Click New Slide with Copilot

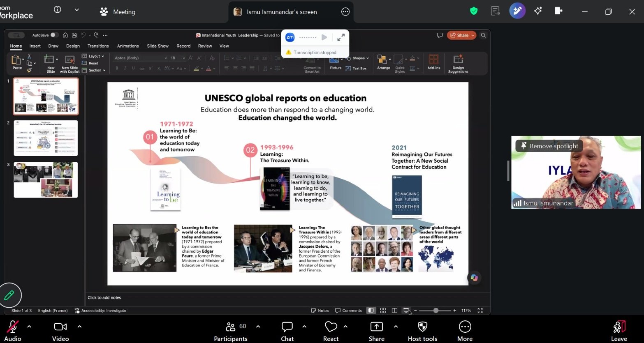point(70,64)
